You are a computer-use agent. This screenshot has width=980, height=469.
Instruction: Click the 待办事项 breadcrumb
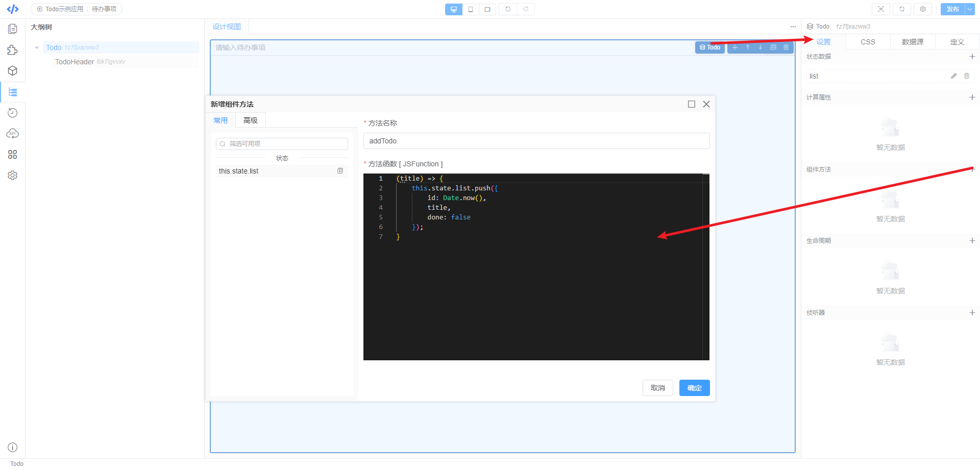(x=104, y=9)
